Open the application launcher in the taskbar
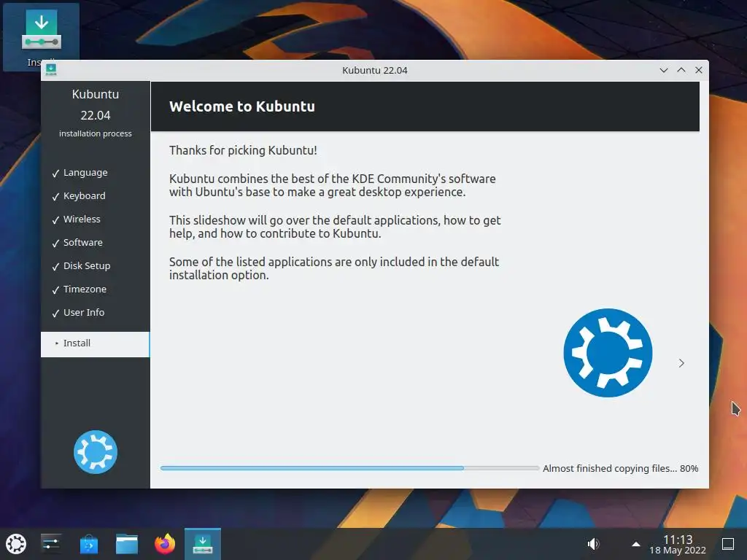 pos(16,544)
